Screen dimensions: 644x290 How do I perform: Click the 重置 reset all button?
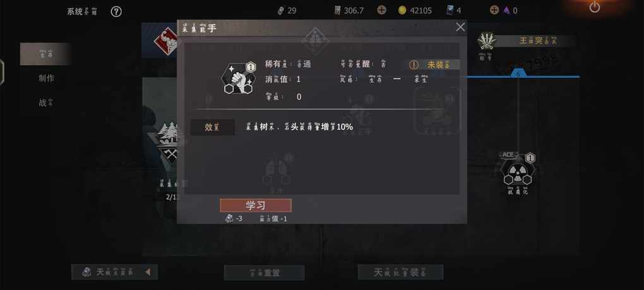tap(265, 273)
